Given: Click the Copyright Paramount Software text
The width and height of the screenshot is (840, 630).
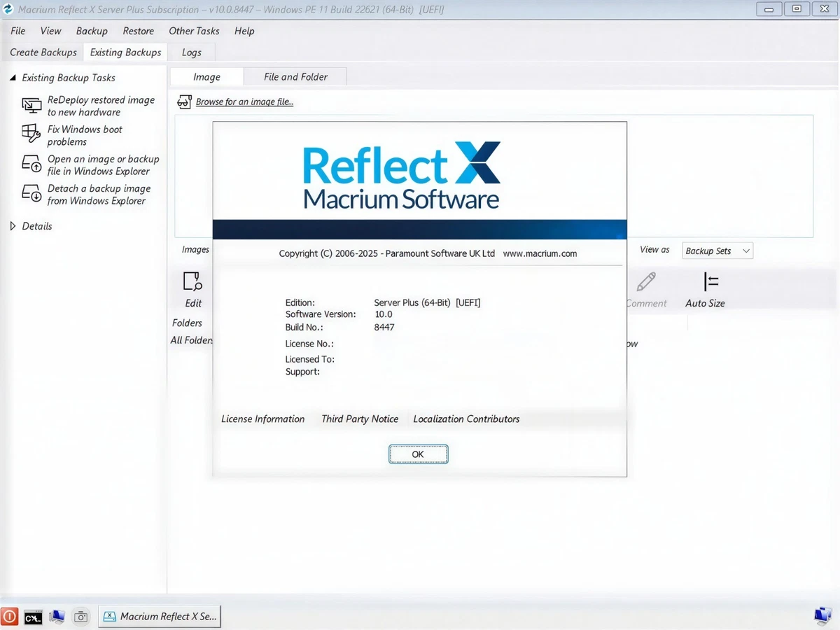Looking at the screenshot, I should coord(386,253).
